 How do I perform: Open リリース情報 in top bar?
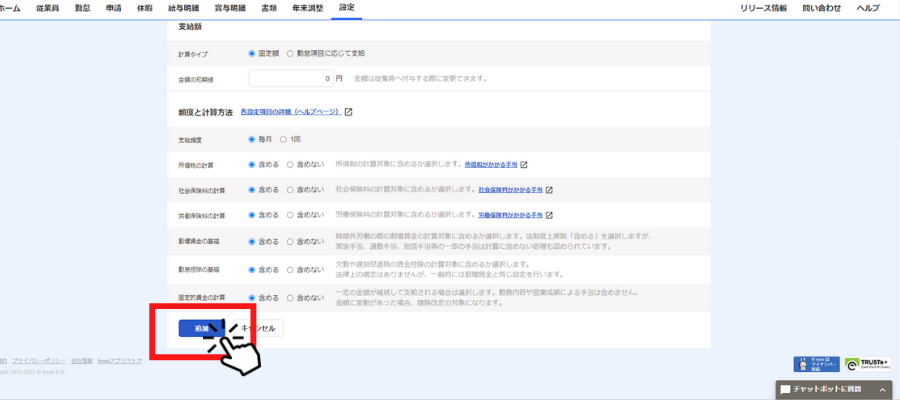(763, 8)
